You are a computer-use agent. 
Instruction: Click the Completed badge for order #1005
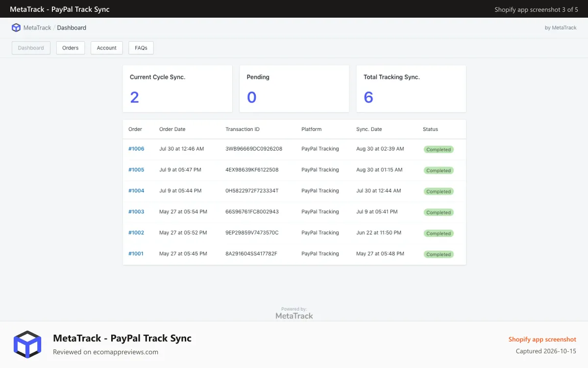[439, 171]
